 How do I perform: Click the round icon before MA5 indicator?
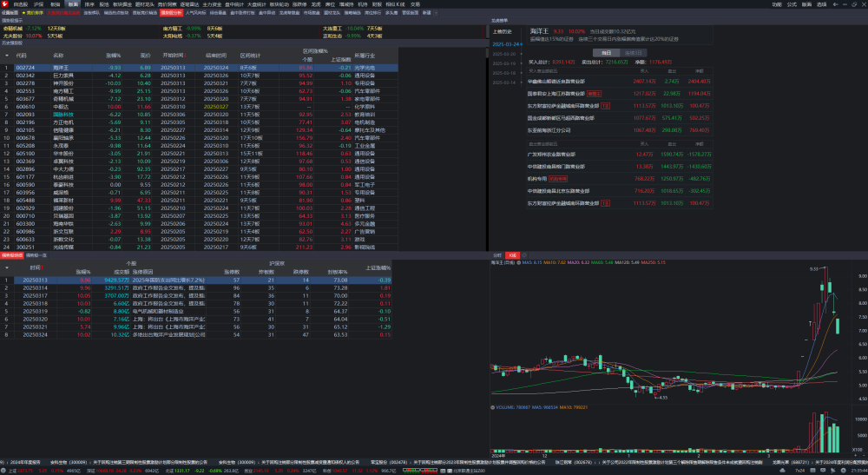[x=519, y=262]
